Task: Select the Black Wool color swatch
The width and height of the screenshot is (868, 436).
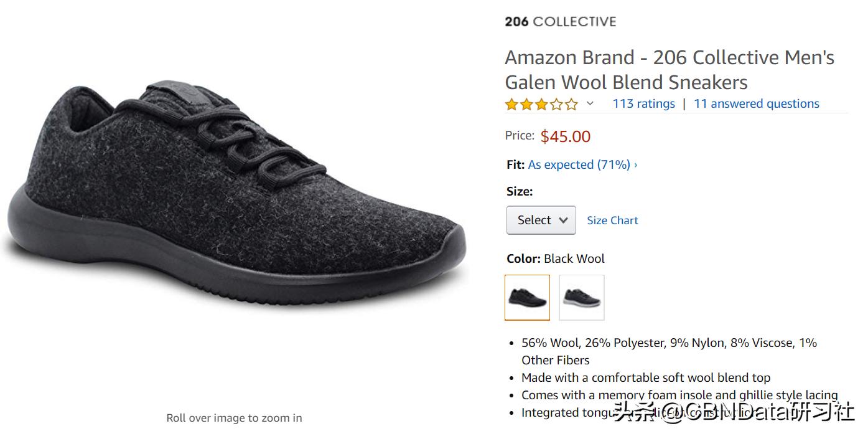Action: pyautogui.click(x=527, y=297)
